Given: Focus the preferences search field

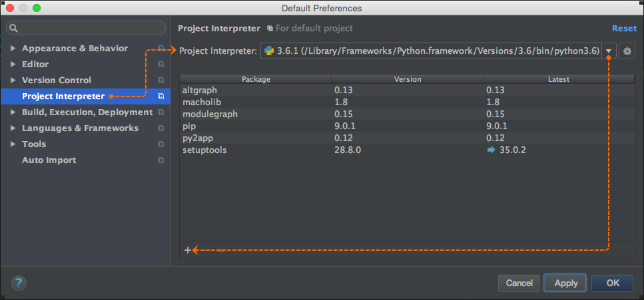Looking at the screenshot, I should pos(86,28).
